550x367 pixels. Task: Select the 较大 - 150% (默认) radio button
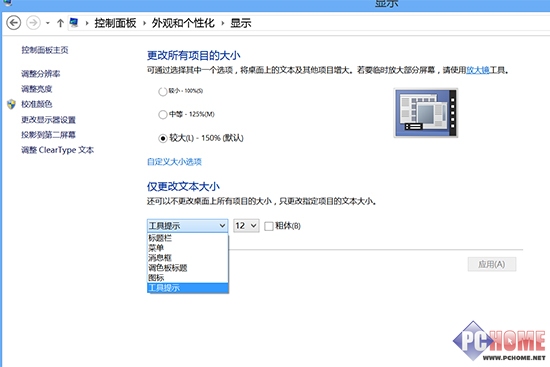[x=162, y=138]
